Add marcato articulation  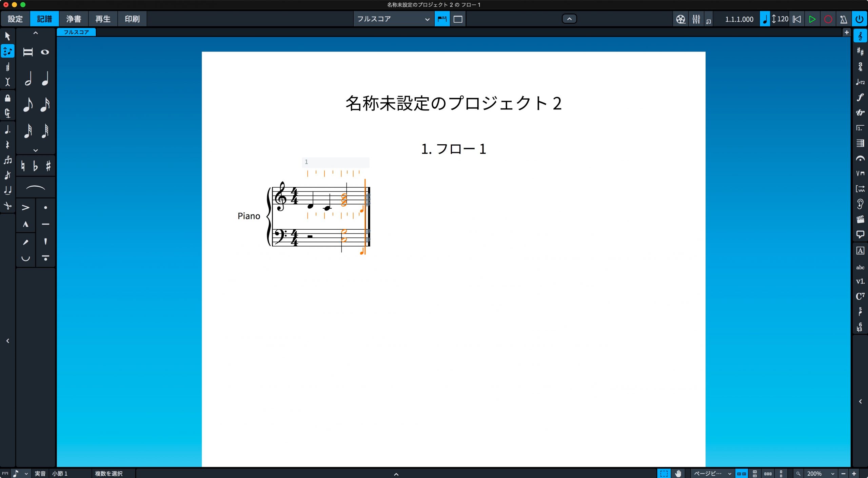click(x=26, y=224)
